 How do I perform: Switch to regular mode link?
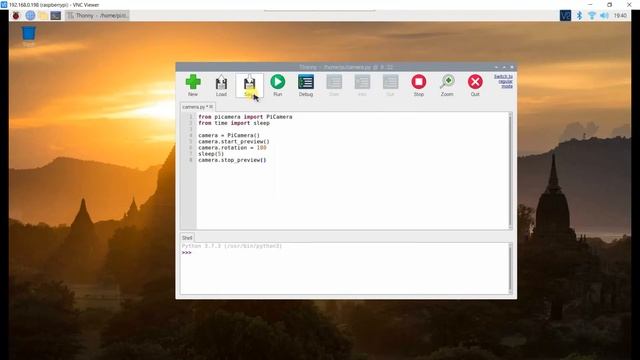[504, 81]
